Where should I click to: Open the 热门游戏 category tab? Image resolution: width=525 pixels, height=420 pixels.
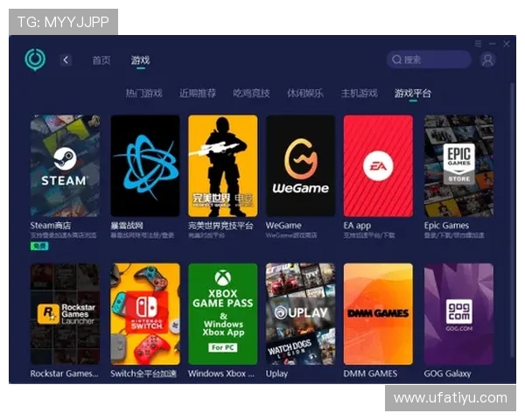tap(144, 93)
